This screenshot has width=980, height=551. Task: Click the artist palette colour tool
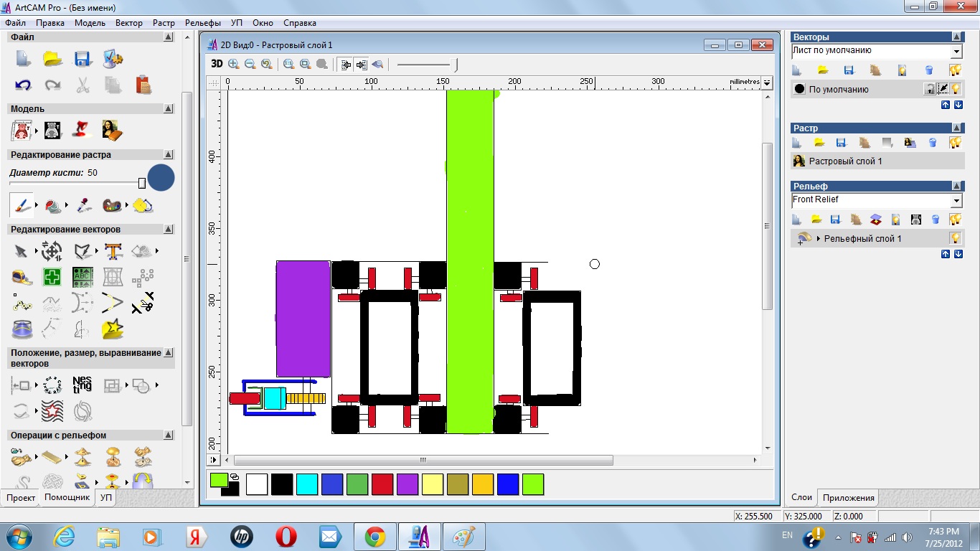[x=113, y=206]
